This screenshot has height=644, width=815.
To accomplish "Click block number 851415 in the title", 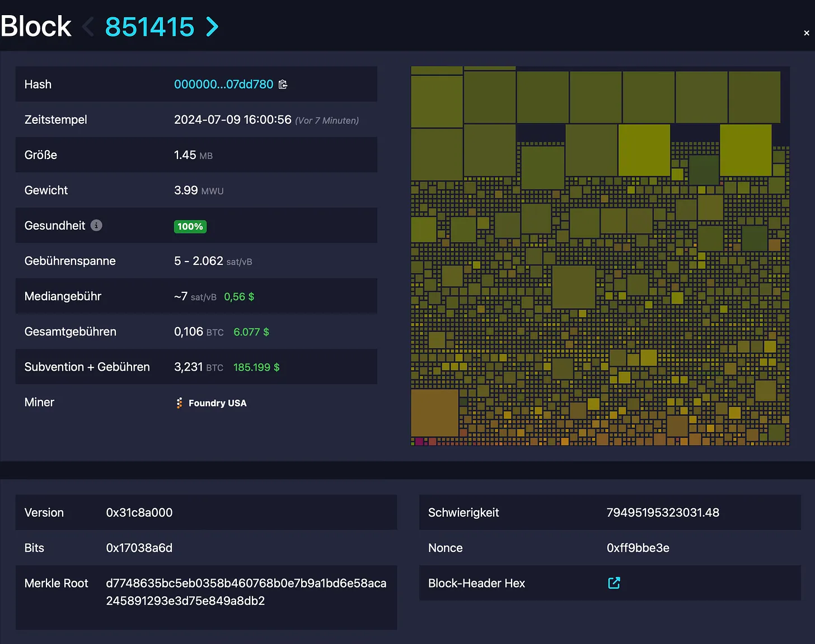I will 149,26.
